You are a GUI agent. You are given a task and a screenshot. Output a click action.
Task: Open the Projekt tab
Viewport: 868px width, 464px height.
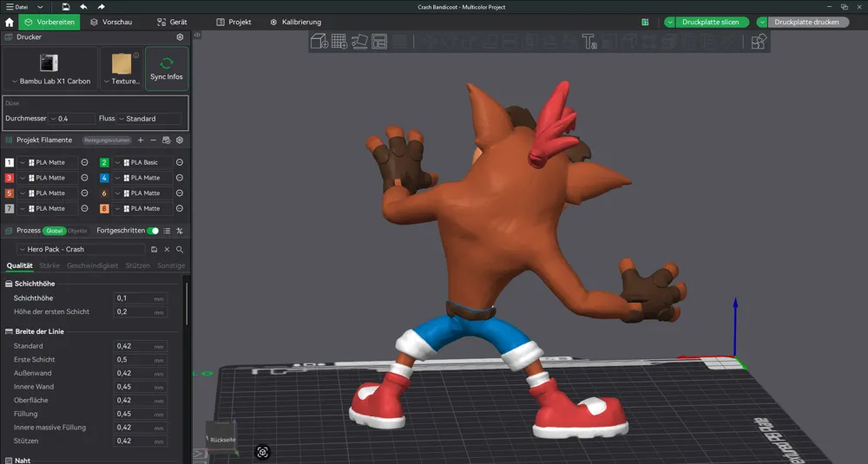pos(233,23)
